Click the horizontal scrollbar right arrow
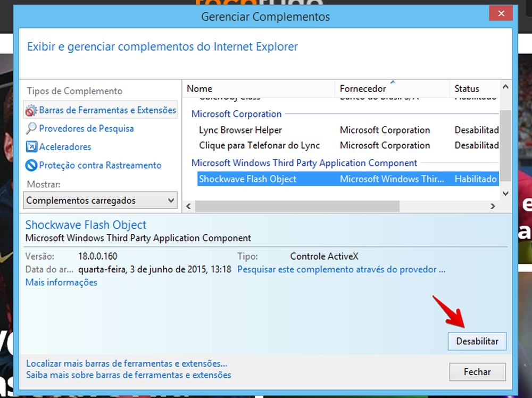Screen dimensions: 532x398 (493, 206)
